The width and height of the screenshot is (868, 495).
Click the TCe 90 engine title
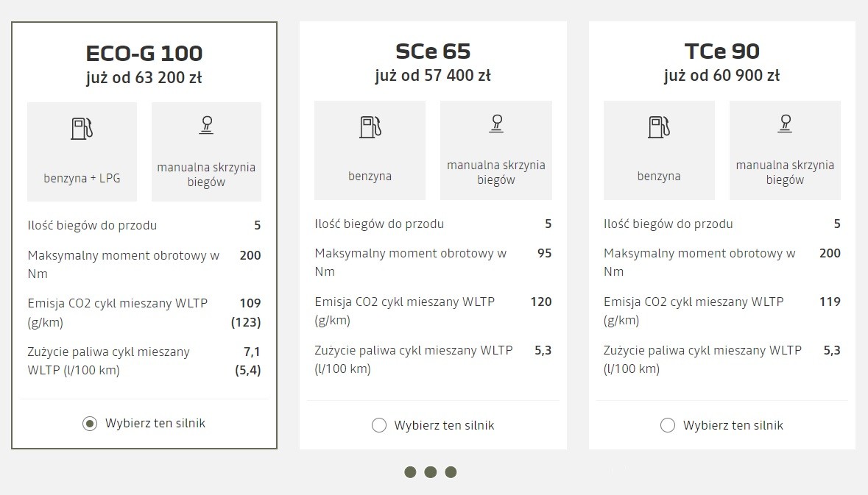coord(721,51)
